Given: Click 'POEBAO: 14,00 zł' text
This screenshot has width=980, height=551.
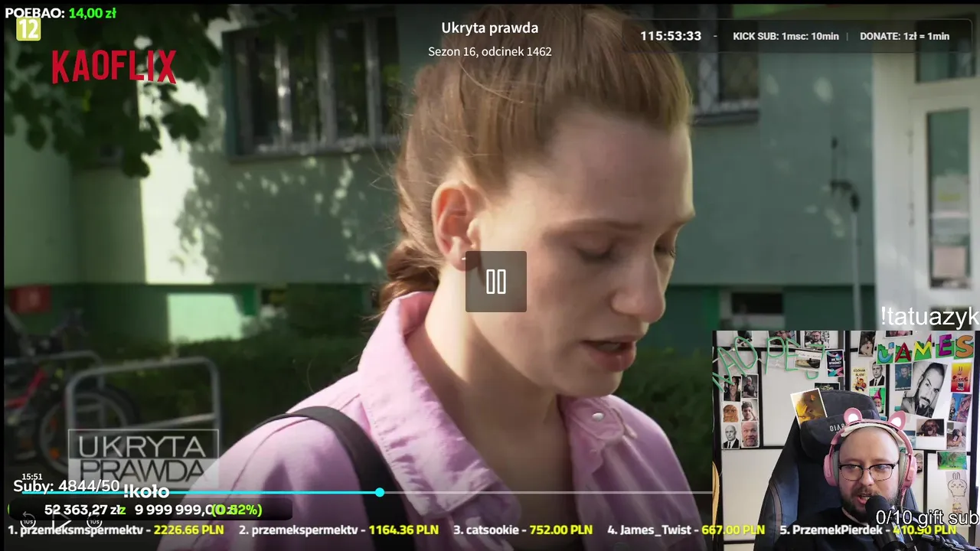Looking at the screenshot, I should (x=60, y=13).
